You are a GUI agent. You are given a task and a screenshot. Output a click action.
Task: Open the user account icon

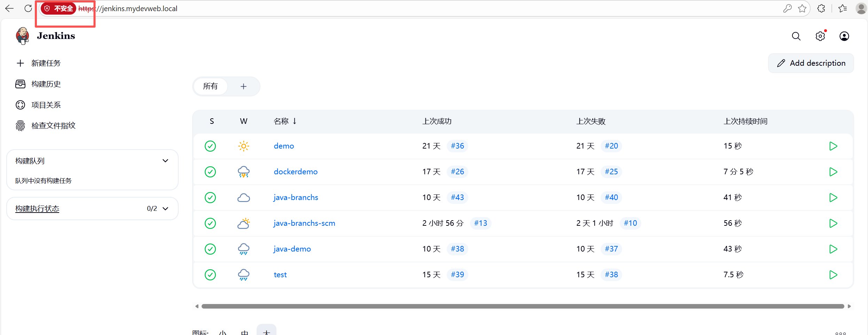click(x=844, y=36)
